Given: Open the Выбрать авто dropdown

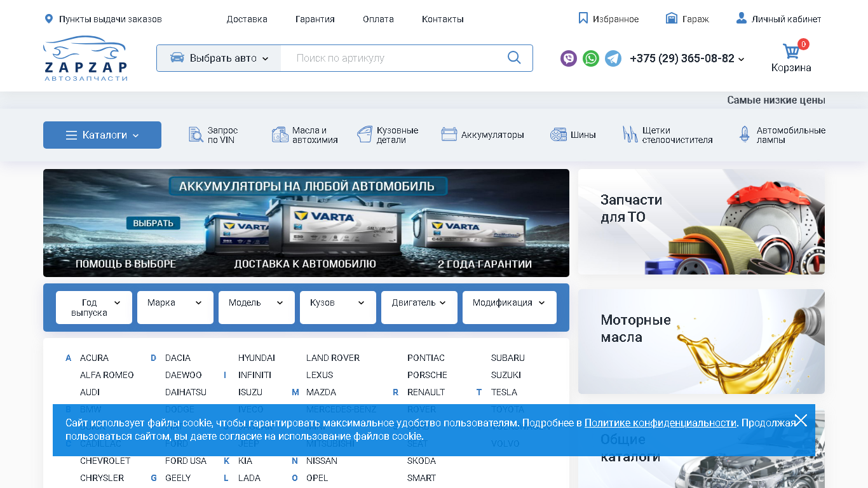Looking at the screenshot, I should click(x=219, y=58).
